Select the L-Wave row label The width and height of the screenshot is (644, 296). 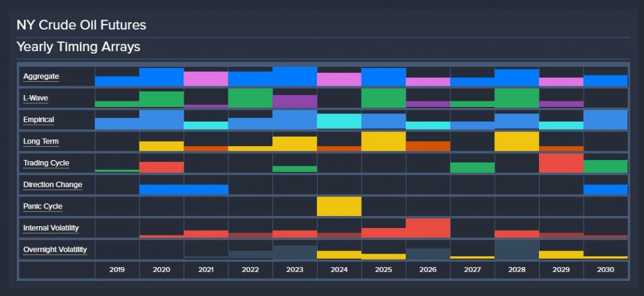coord(36,98)
